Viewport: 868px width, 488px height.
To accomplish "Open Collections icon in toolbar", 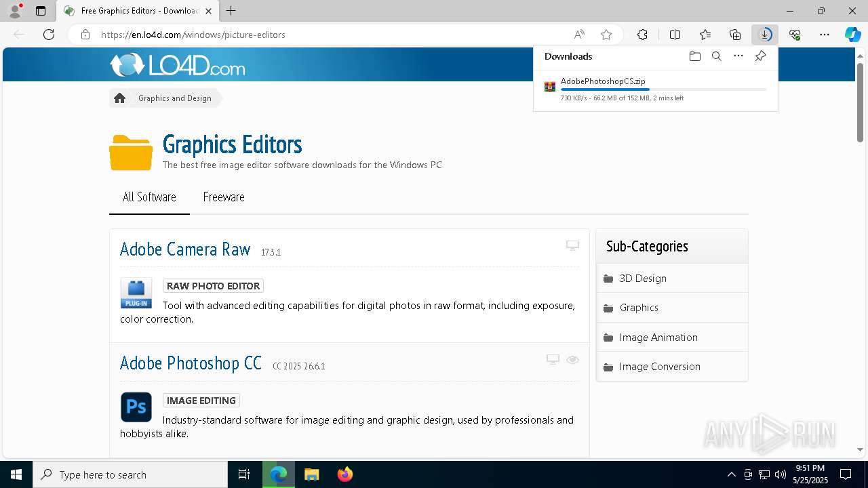I will pyautogui.click(x=735, y=35).
